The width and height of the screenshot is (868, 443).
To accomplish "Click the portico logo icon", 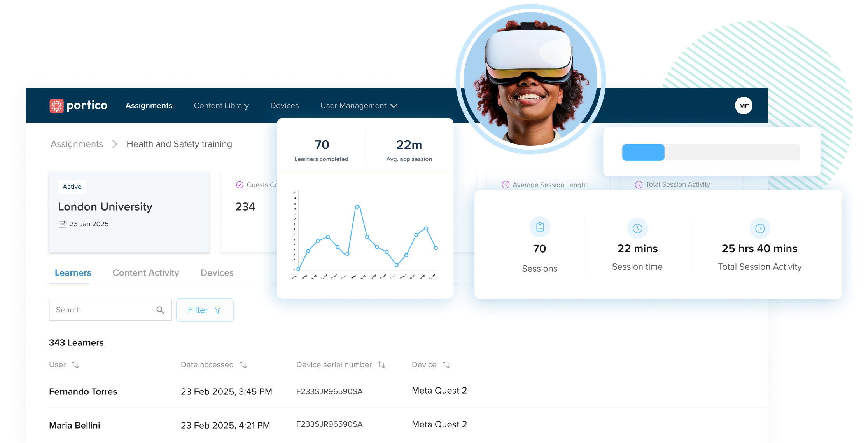I will [57, 105].
